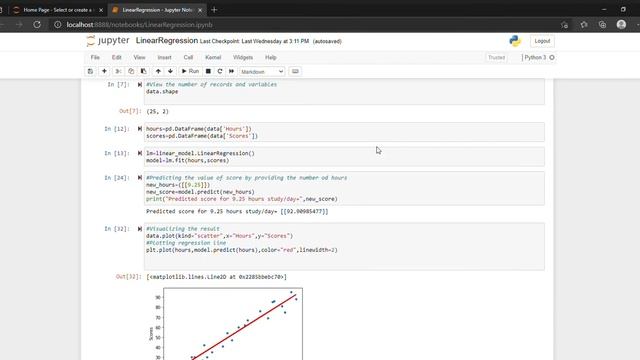Screen dimensions: 640x360
Task: Open a new browser tab
Action: pyautogui.click(x=214, y=10)
